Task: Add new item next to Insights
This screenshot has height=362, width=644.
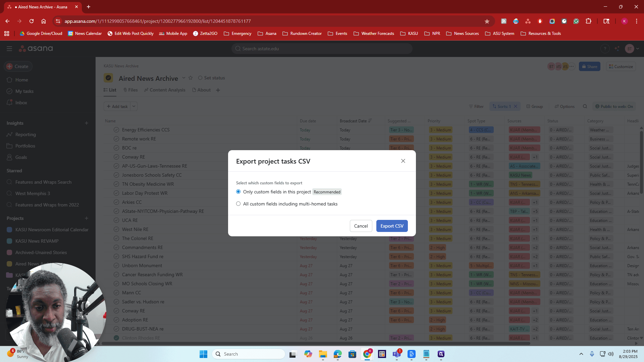Action: [87, 123]
